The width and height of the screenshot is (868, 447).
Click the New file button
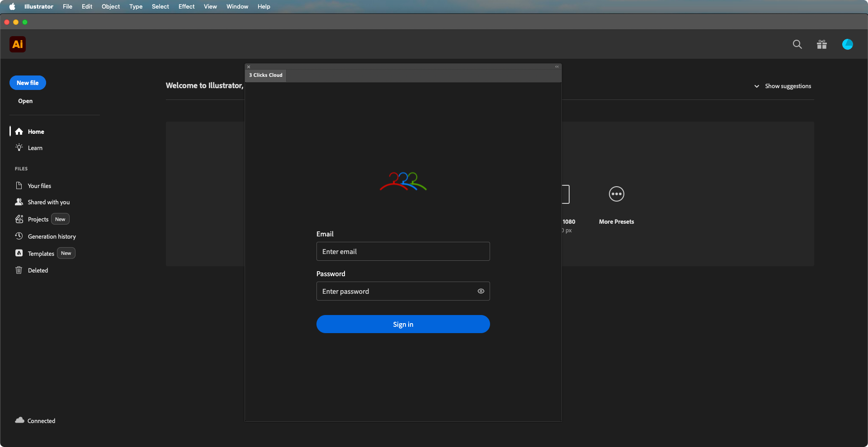[28, 83]
